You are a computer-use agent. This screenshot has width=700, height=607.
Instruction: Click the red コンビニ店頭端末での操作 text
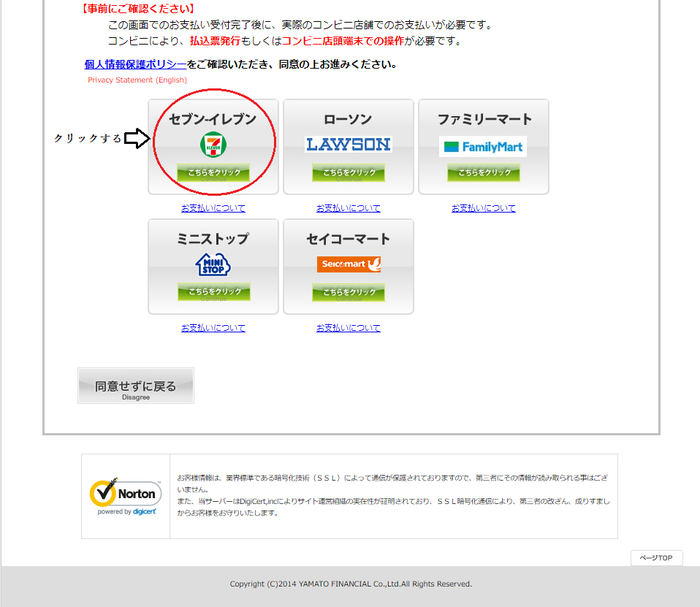343,41
